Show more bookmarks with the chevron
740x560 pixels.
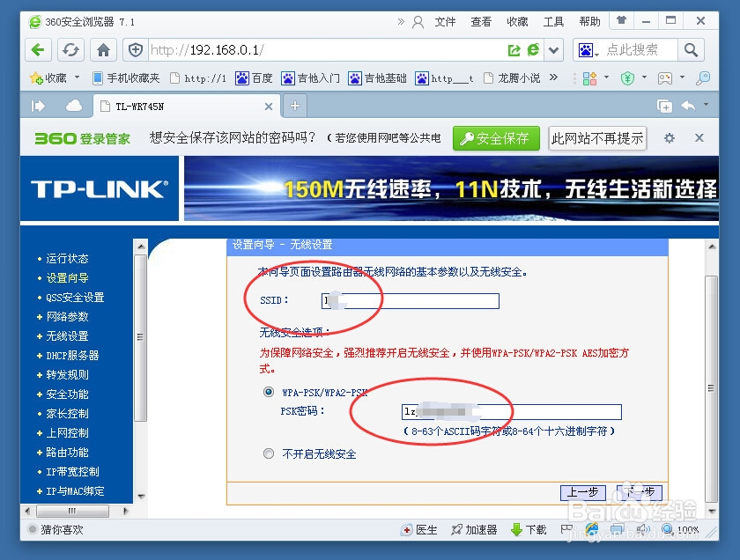click(x=553, y=77)
